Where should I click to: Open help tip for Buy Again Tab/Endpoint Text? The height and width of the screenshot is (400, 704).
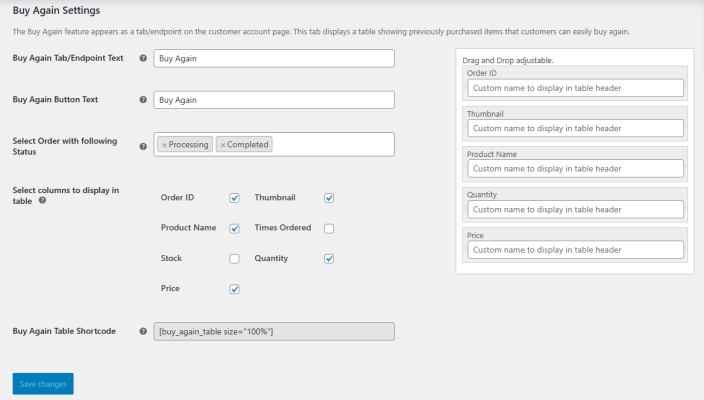click(x=143, y=58)
